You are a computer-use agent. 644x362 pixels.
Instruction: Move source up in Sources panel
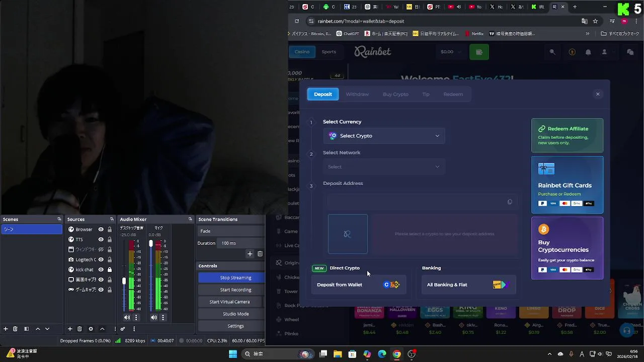102,329
